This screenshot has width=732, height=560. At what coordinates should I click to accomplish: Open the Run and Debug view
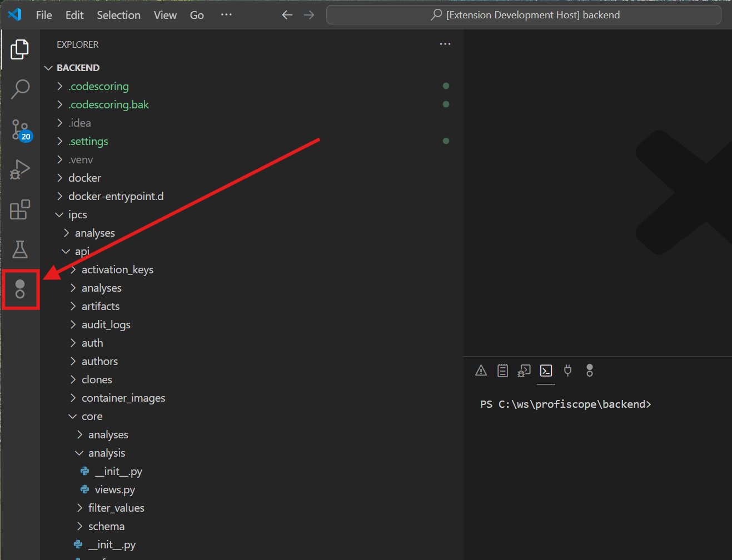[20, 169]
